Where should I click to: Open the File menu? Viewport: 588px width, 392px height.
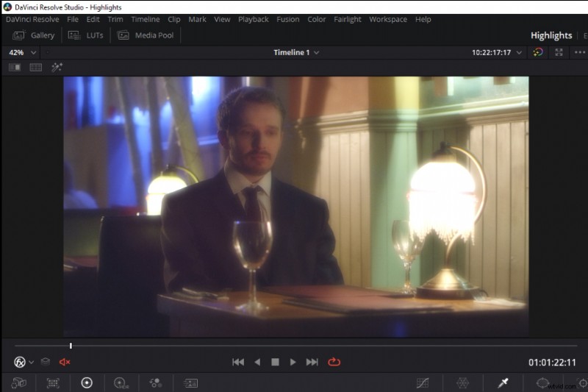point(73,20)
